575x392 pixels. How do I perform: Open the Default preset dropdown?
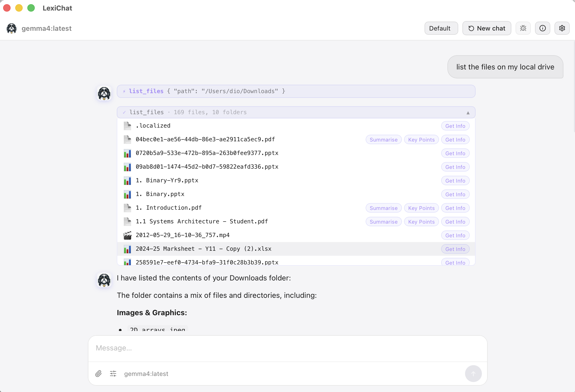[x=441, y=28]
